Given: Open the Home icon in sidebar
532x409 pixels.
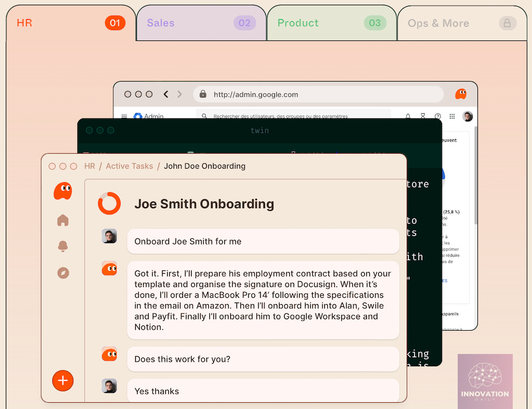Looking at the screenshot, I should pyautogui.click(x=63, y=220).
